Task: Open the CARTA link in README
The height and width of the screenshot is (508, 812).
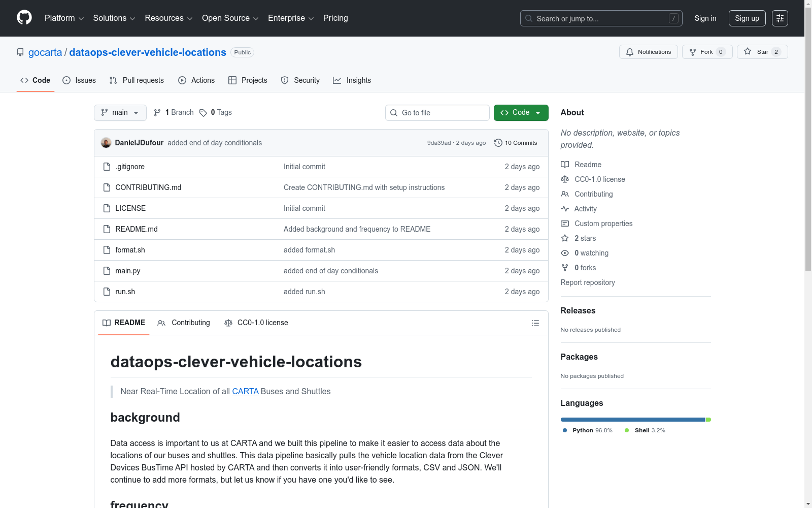Action: click(x=245, y=391)
